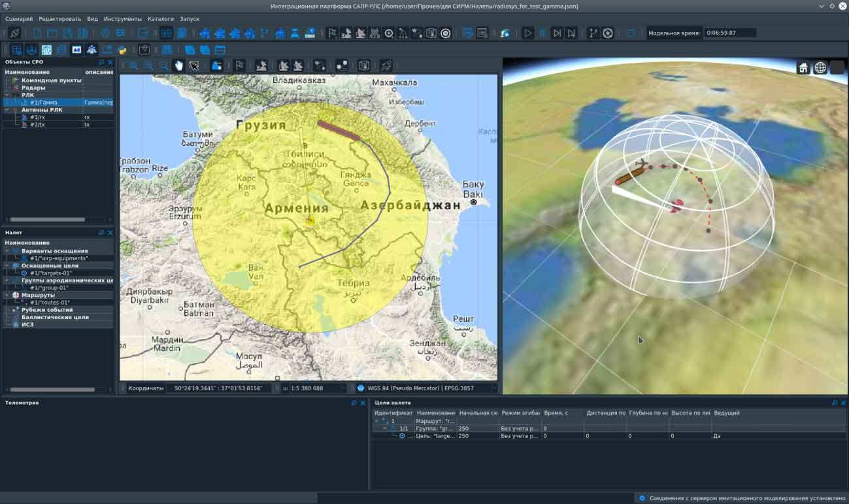The height and width of the screenshot is (504, 849).
Task: Collapse the Антенны РЛК tree node
Action: click(7, 110)
